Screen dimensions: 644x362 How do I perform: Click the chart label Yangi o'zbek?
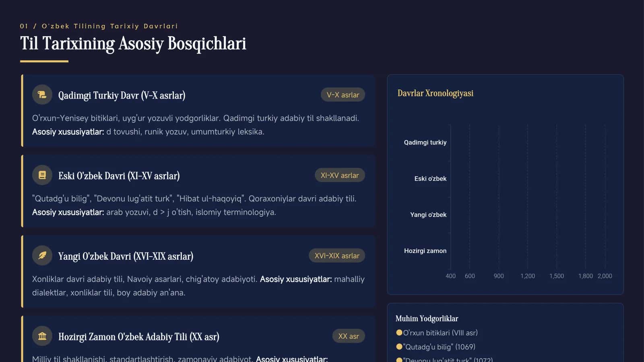tap(428, 215)
